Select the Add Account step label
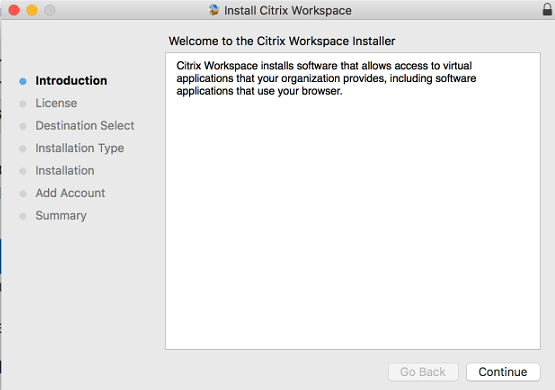The image size is (555, 390). 70,193
